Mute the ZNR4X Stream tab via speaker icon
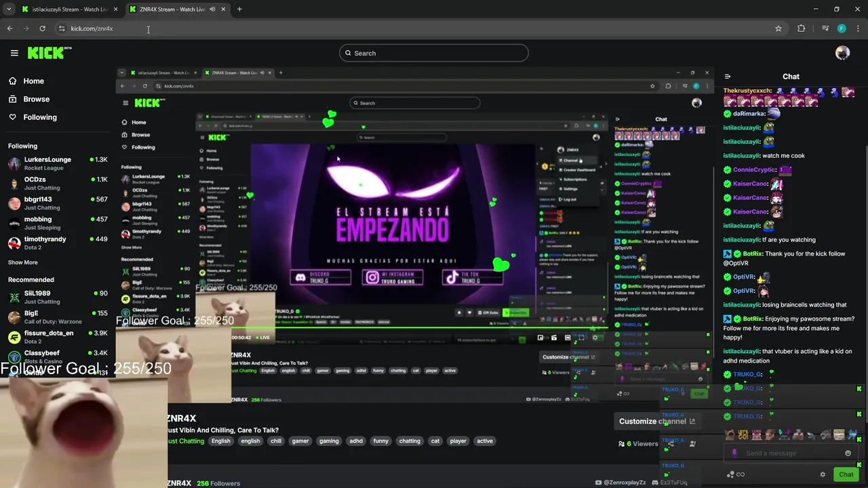 [x=212, y=9]
